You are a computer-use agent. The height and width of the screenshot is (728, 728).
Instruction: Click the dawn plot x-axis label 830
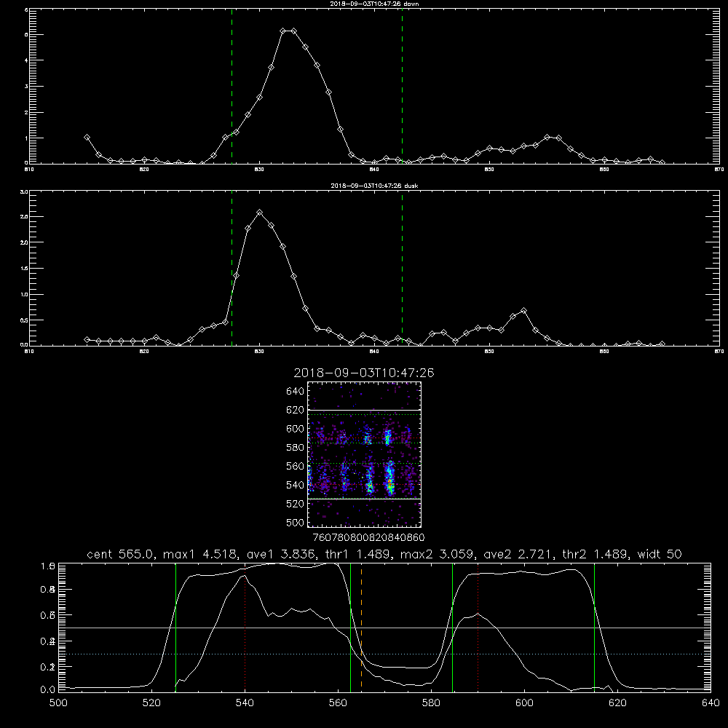[259, 170]
